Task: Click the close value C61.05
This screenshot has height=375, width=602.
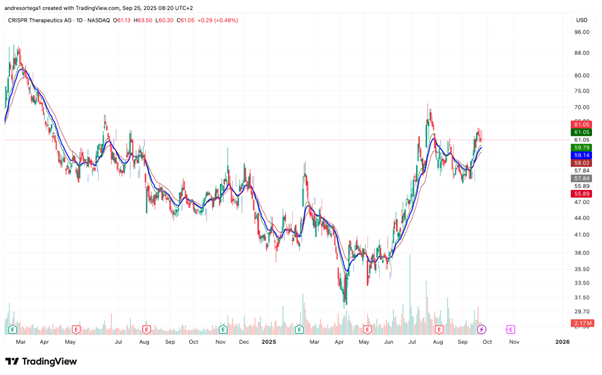Action: 185,20
